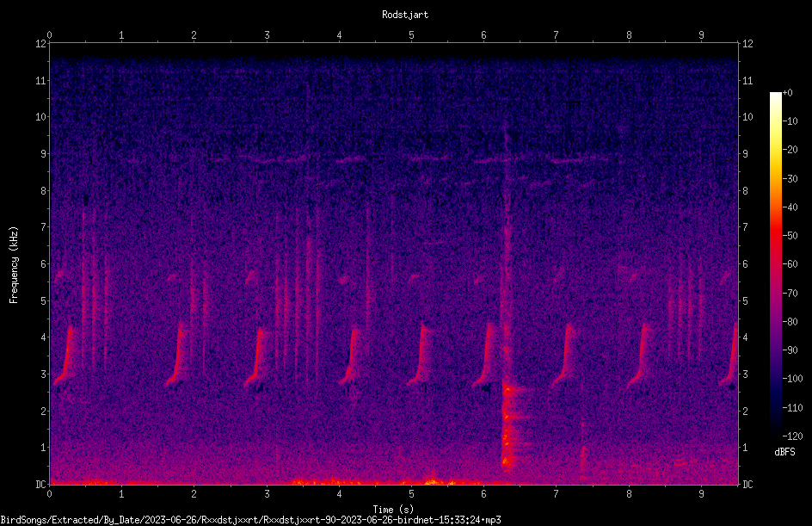Click the red chirp just before 2 seconds
Image resolution: width=812 pixels, height=526 pixels.
[176, 355]
